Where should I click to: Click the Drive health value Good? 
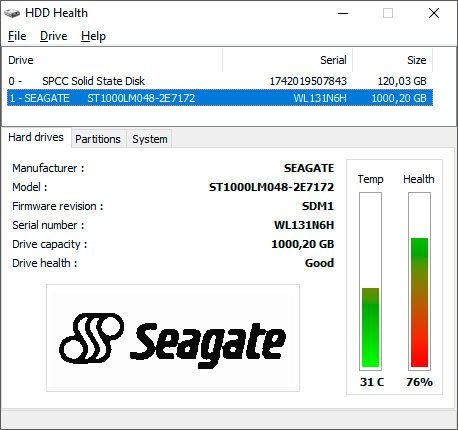pyautogui.click(x=319, y=263)
